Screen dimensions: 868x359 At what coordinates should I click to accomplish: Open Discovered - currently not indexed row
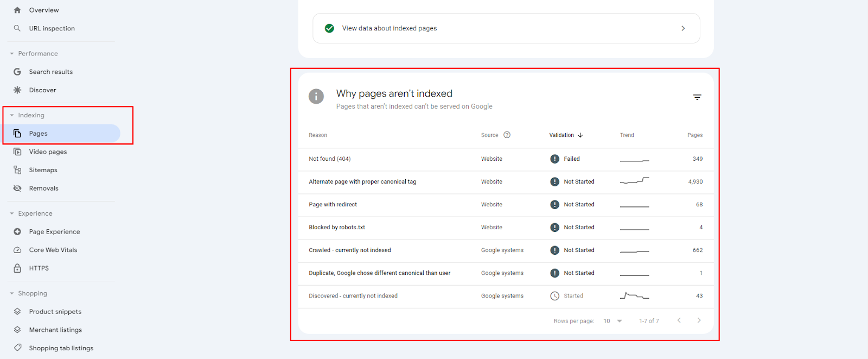point(506,296)
